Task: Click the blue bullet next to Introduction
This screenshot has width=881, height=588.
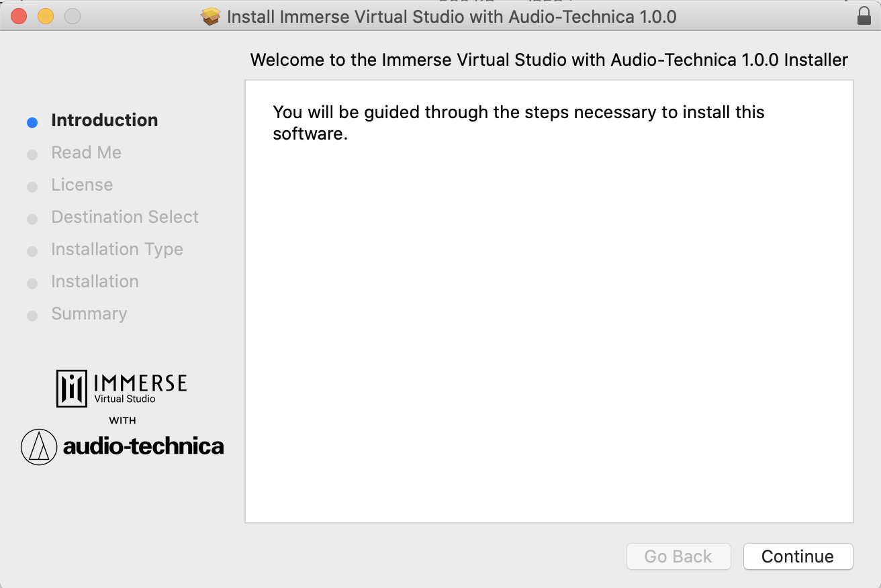Action: 32,121
